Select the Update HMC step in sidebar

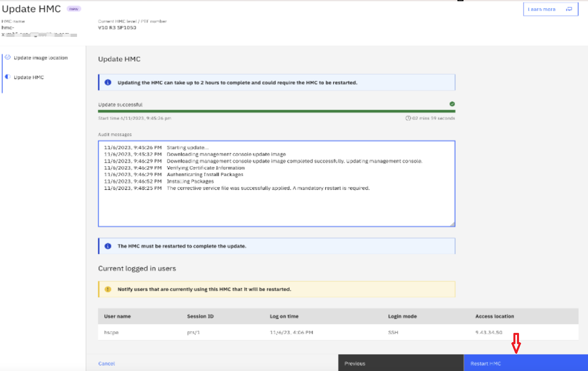[x=29, y=77]
